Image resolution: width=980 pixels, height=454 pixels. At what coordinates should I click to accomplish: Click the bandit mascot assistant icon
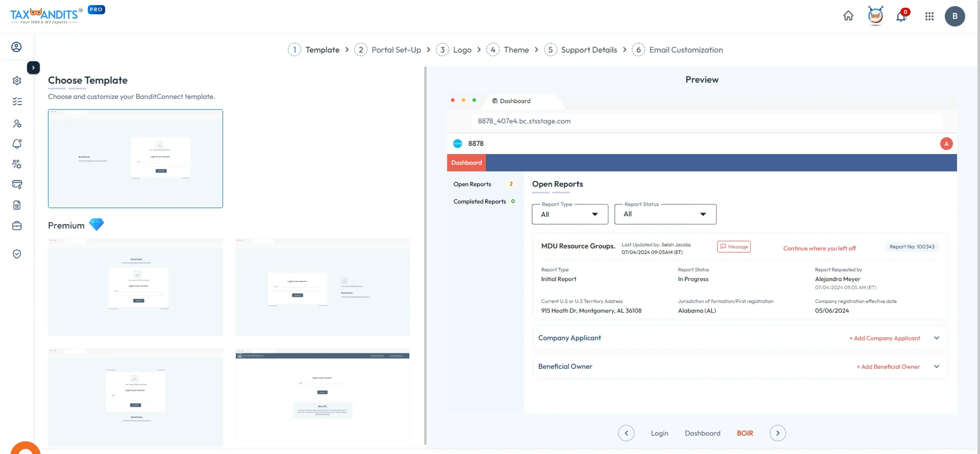pos(875,16)
